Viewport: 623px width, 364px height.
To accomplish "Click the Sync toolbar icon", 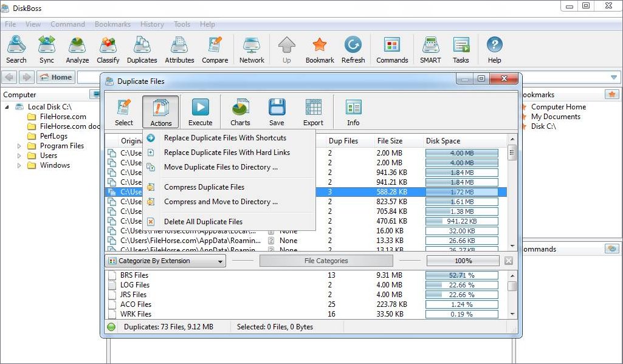I will pyautogui.click(x=46, y=50).
